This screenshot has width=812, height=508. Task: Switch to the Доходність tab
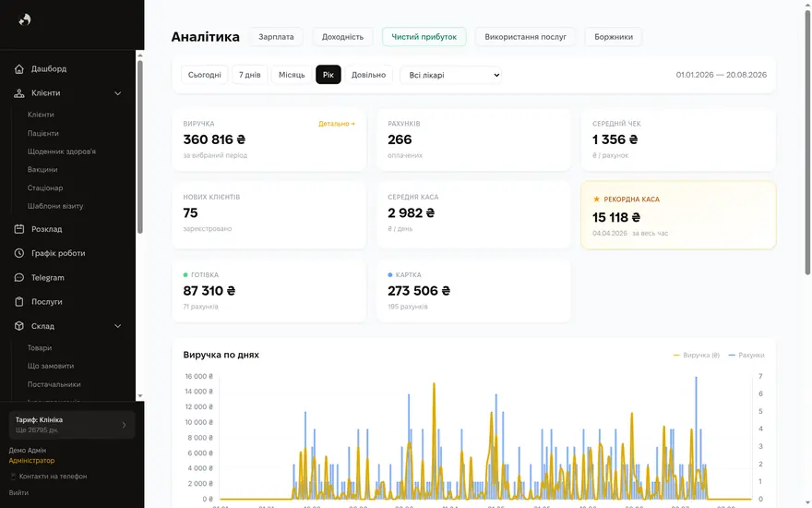click(x=342, y=37)
